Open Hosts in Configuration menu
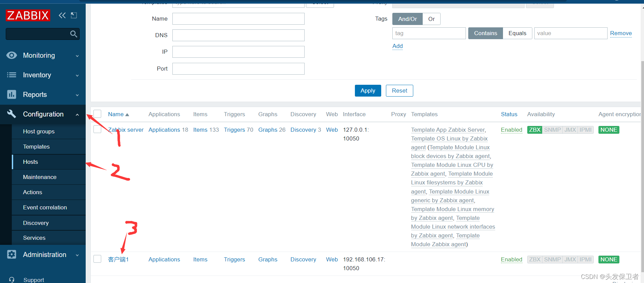644x283 pixels. [x=49, y=162]
